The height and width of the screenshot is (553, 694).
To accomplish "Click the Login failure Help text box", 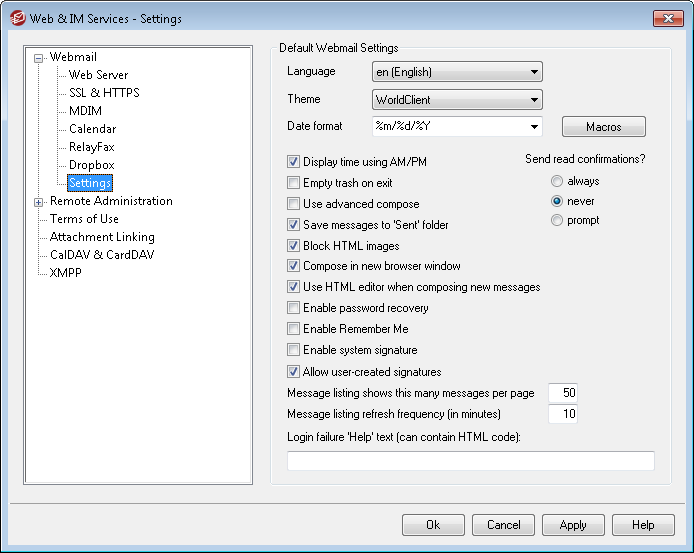I will 470,461.
